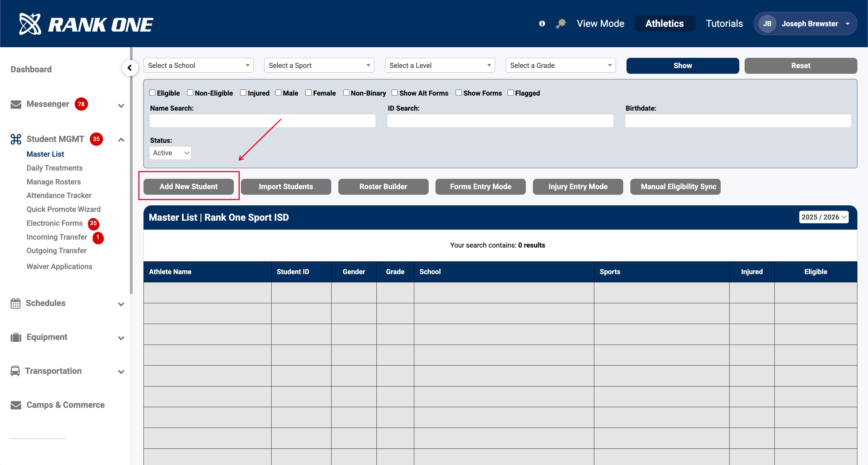Expand the Transportation chevron
Viewport: 868px width, 465px height.
point(121,372)
